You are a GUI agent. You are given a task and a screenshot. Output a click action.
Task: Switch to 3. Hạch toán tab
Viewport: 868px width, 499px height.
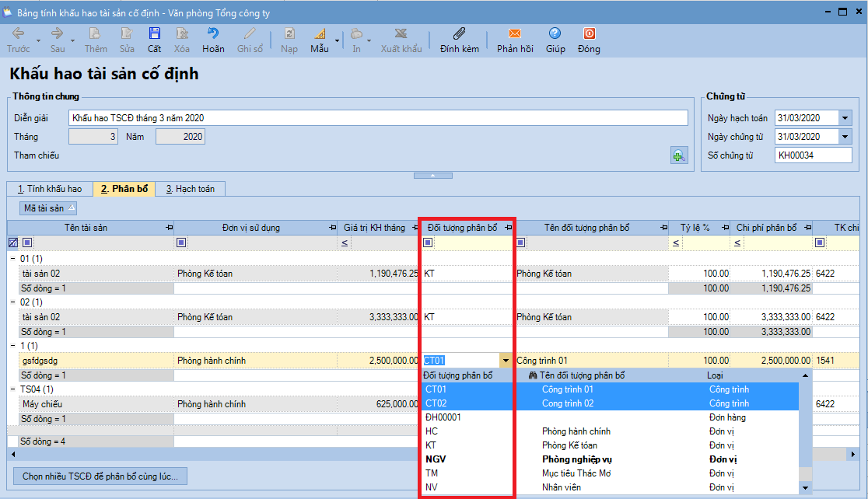190,189
